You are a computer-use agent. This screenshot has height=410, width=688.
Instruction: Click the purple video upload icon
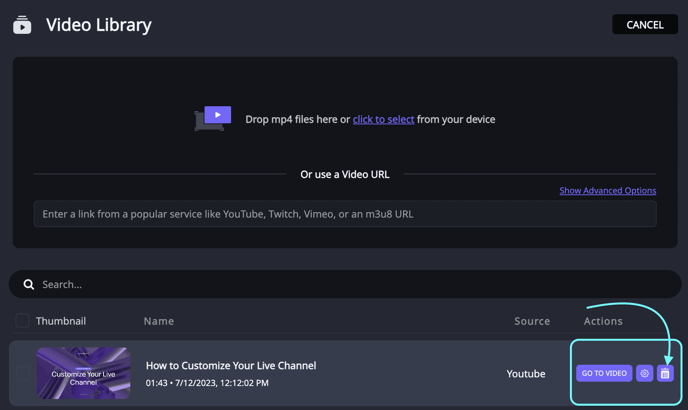coord(213,118)
